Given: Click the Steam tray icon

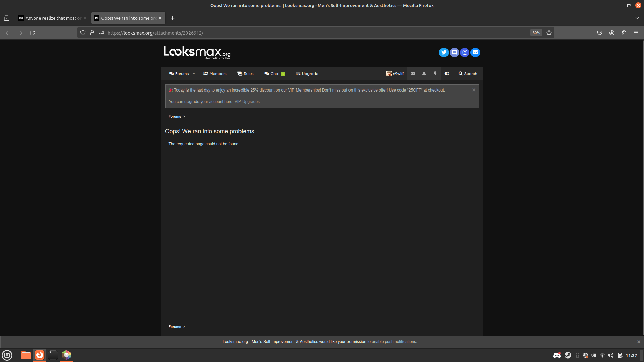Looking at the screenshot, I should point(568,356).
